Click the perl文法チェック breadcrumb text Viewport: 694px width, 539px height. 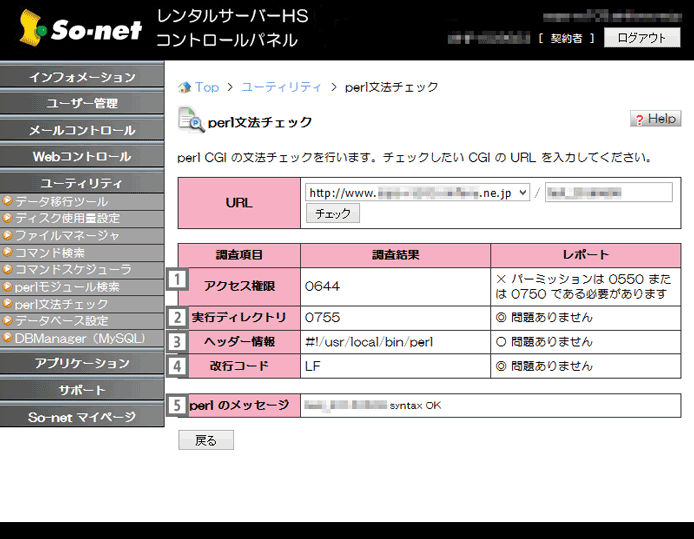[x=392, y=87]
